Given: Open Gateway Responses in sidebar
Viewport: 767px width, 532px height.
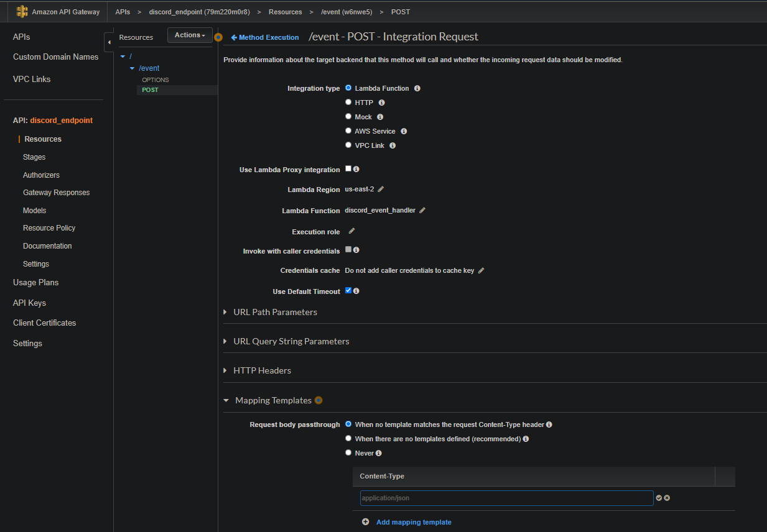Looking at the screenshot, I should point(56,193).
